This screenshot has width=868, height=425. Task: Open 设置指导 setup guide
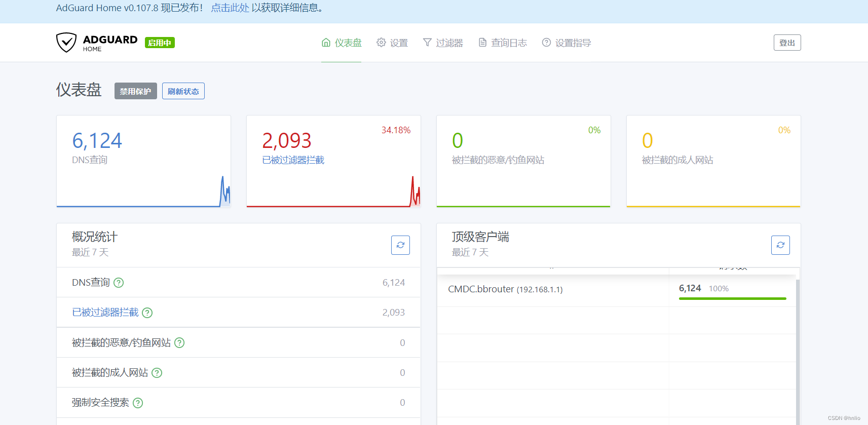567,43
